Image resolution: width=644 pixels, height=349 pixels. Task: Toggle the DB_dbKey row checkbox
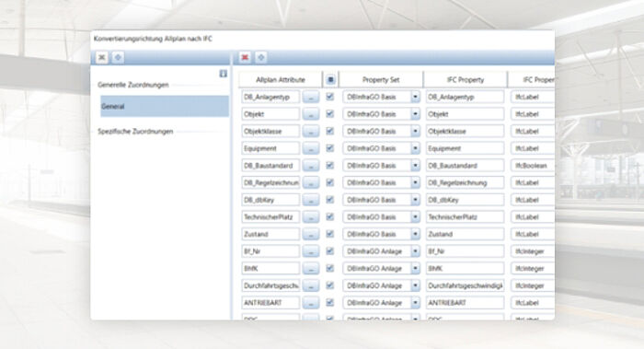[x=329, y=200]
